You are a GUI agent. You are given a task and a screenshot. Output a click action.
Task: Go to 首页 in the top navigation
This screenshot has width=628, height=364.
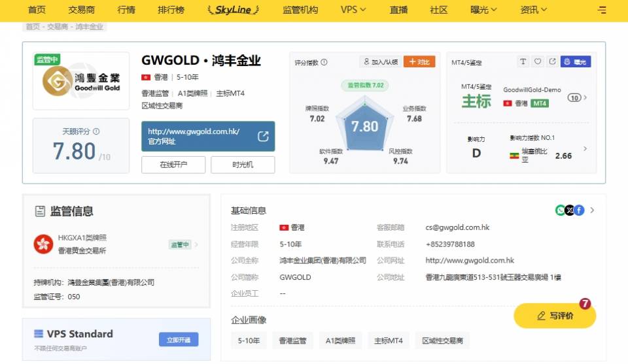coord(37,10)
